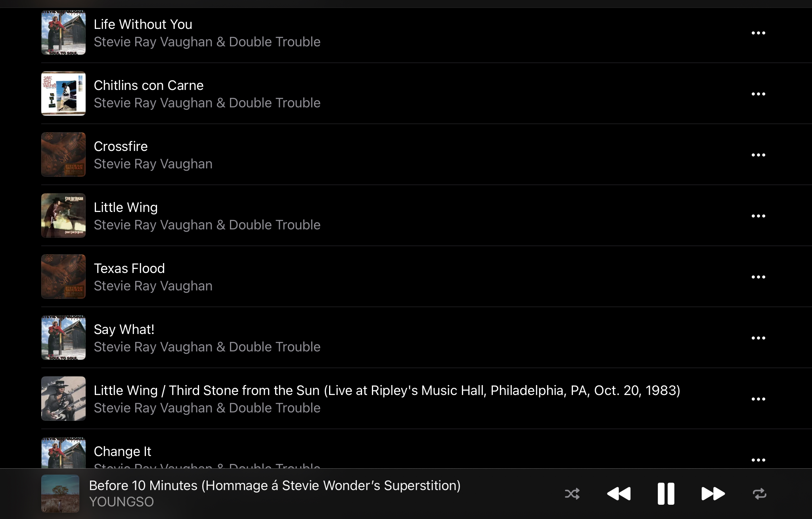Open more options for Change It

pyautogui.click(x=758, y=460)
